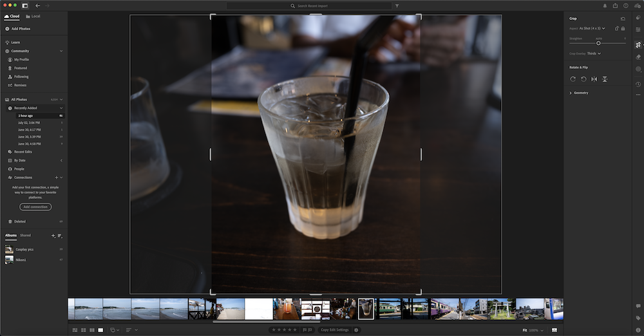
Task: Open the Healing eraser tool
Action: pos(638,57)
